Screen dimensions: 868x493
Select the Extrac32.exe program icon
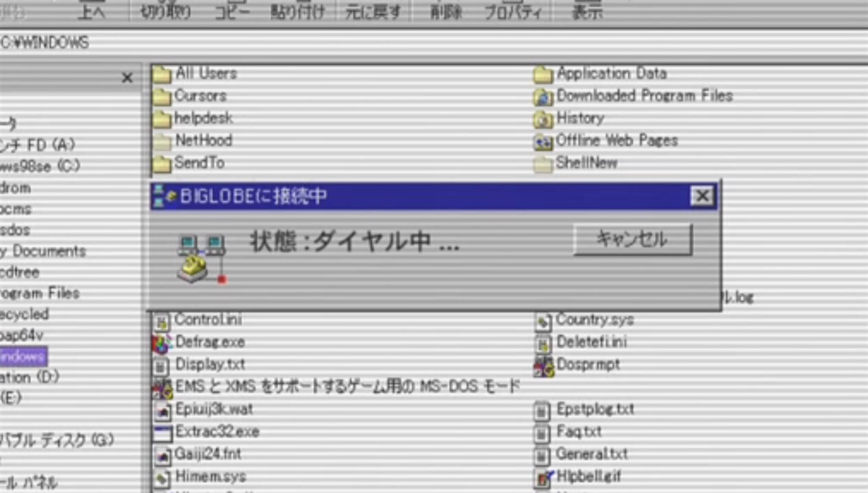[x=162, y=433]
